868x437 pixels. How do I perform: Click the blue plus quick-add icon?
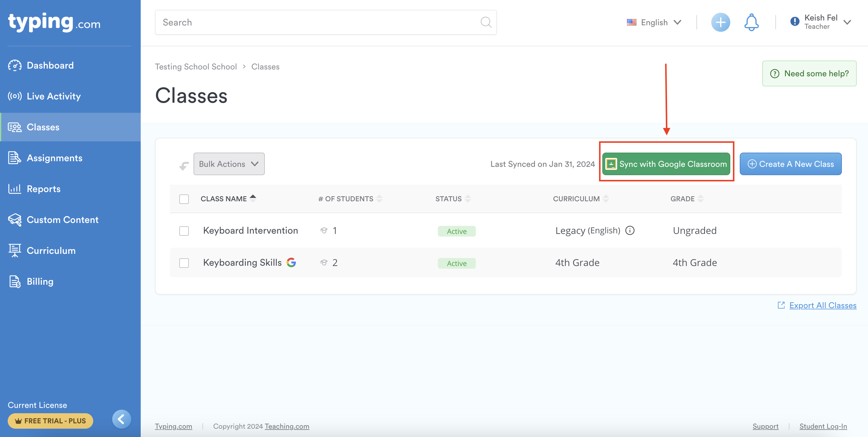coord(720,23)
